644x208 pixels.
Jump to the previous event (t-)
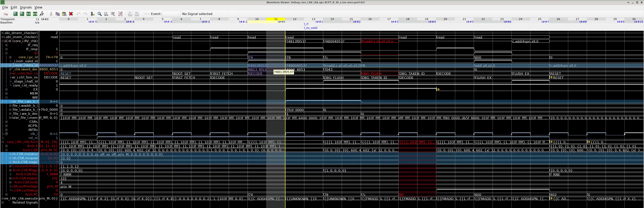point(130,14)
